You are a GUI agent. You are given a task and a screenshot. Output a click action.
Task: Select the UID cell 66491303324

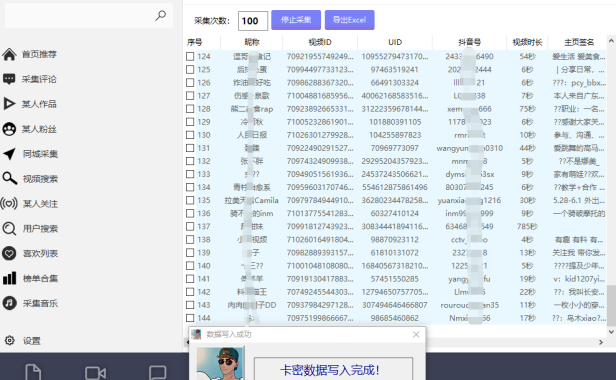394,83
